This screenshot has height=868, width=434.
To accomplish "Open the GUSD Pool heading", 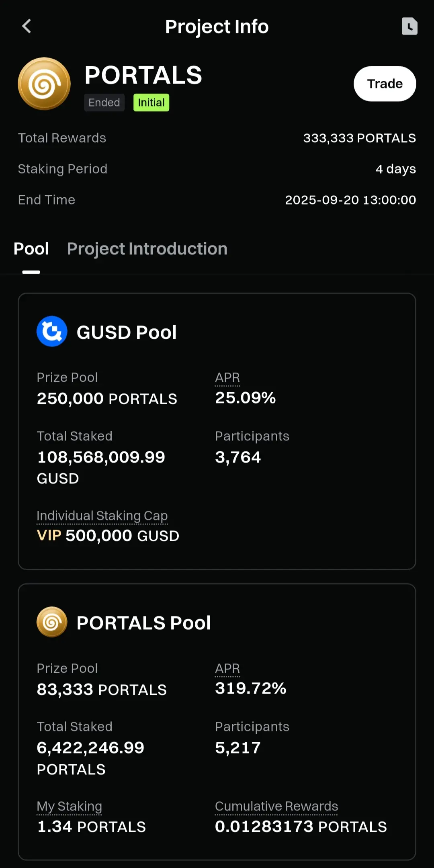I will click(x=127, y=332).
